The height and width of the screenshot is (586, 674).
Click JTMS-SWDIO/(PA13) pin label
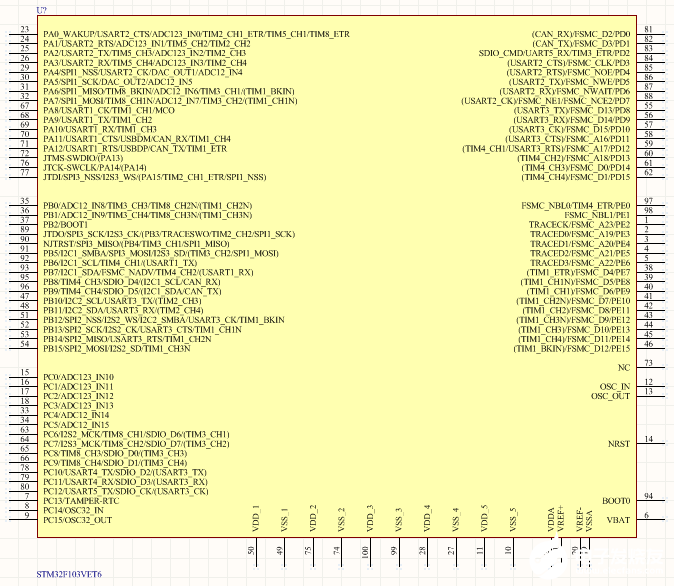(x=83, y=158)
